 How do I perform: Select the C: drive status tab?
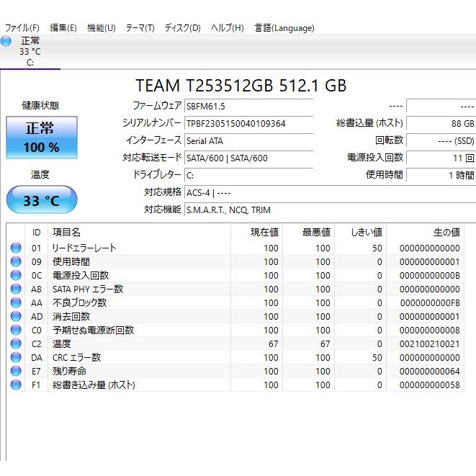click(x=30, y=52)
